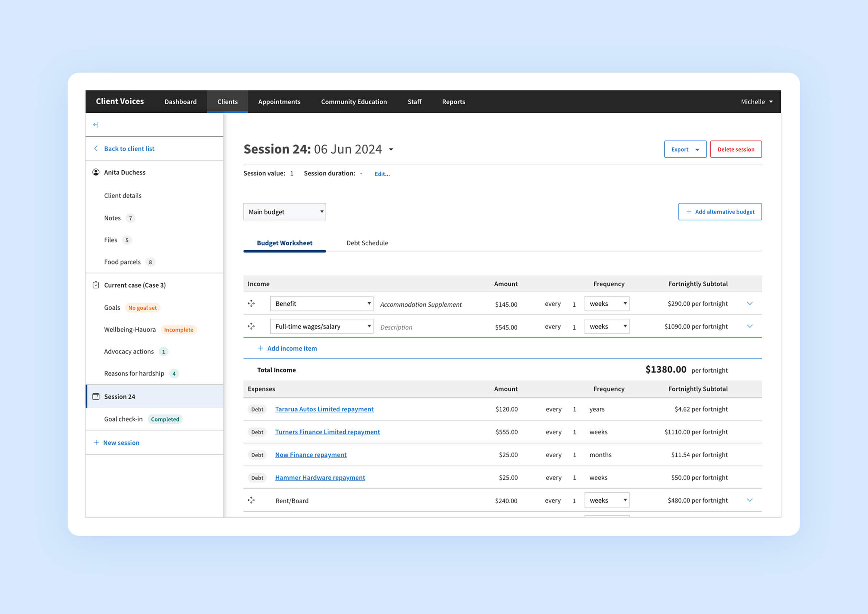Switch to the Debt Schedule tab
Screen dimensions: 868x614
(367, 243)
